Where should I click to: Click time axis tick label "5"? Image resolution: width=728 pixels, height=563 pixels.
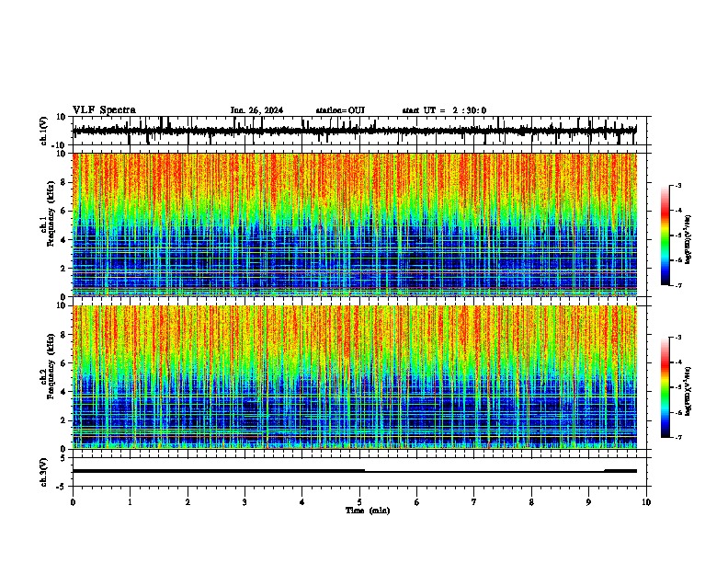(x=359, y=502)
